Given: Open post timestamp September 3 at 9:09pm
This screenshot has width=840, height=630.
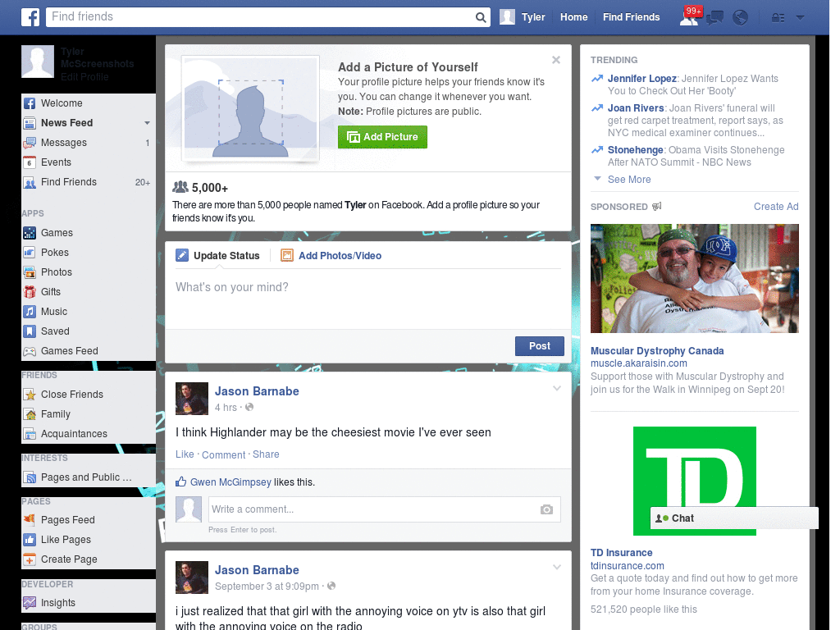Looking at the screenshot, I should pyautogui.click(x=267, y=587).
